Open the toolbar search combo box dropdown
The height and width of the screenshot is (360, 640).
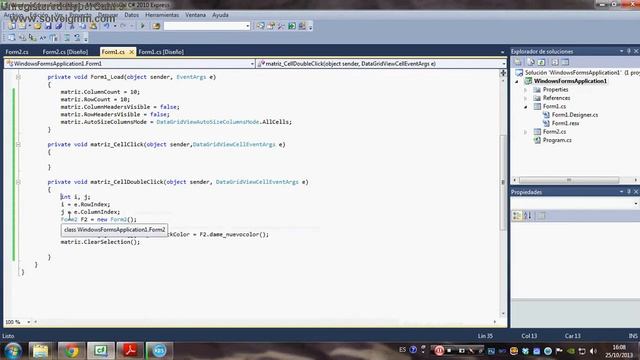[x=247, y=26]
